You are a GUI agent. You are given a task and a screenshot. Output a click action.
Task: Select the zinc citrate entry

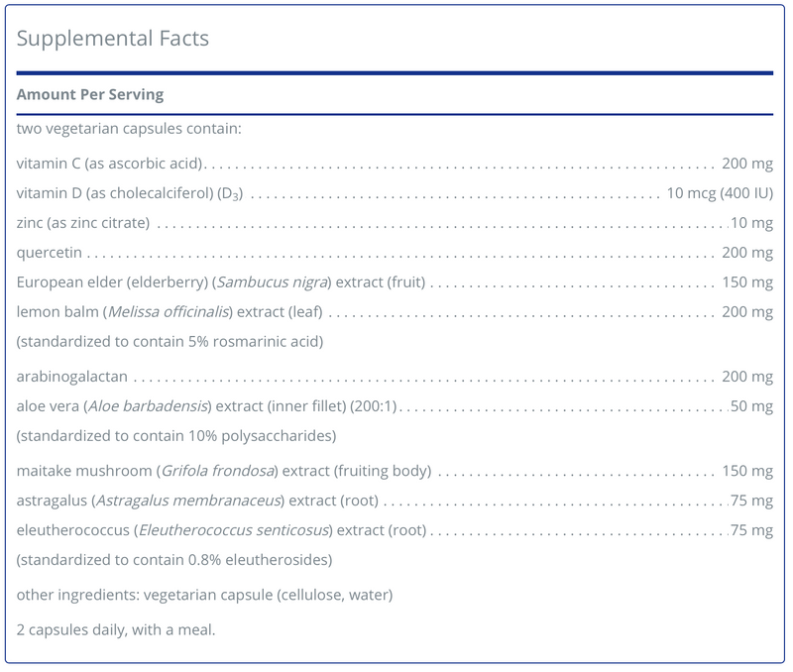tap(83, 223)
